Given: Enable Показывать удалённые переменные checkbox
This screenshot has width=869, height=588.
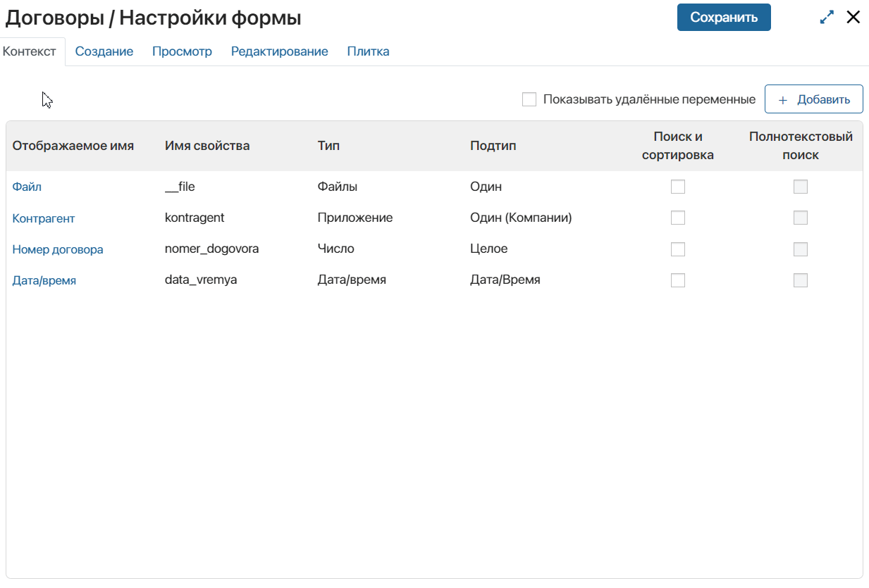Looking at the screenshot, I should point(529,99).
